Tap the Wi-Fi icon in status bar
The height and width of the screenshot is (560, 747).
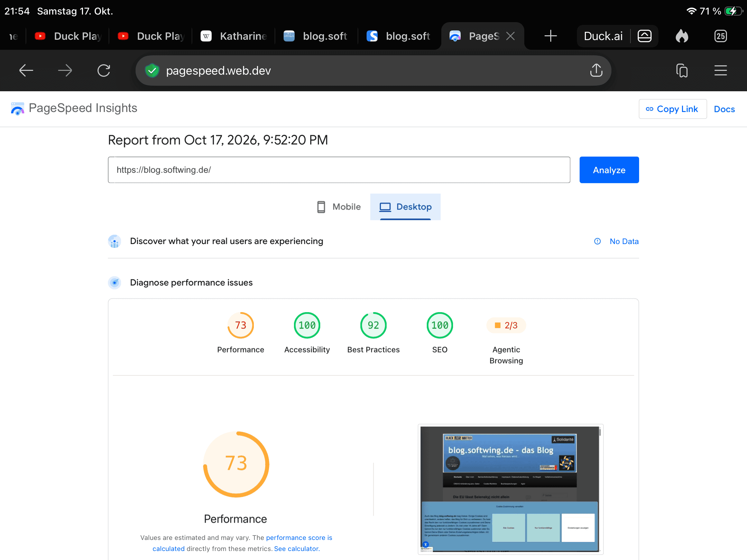(691, 11)
